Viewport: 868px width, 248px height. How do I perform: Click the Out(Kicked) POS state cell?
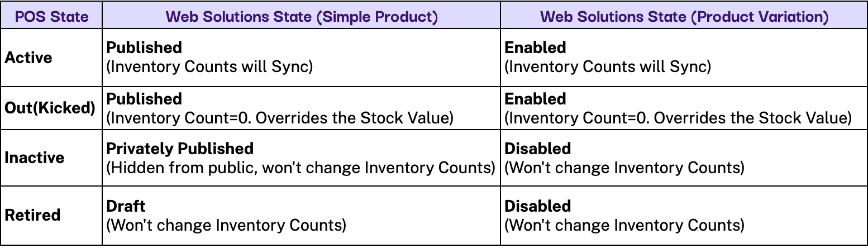coord(51,108)
